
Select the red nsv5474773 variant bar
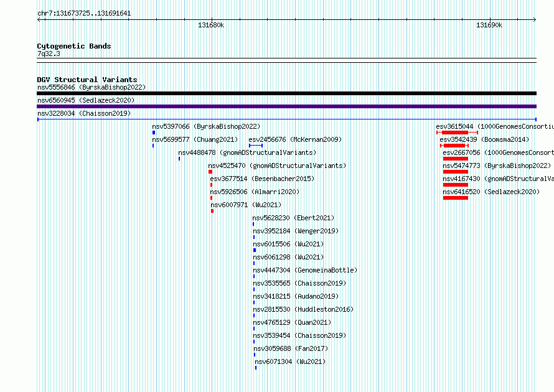(456, 172)
